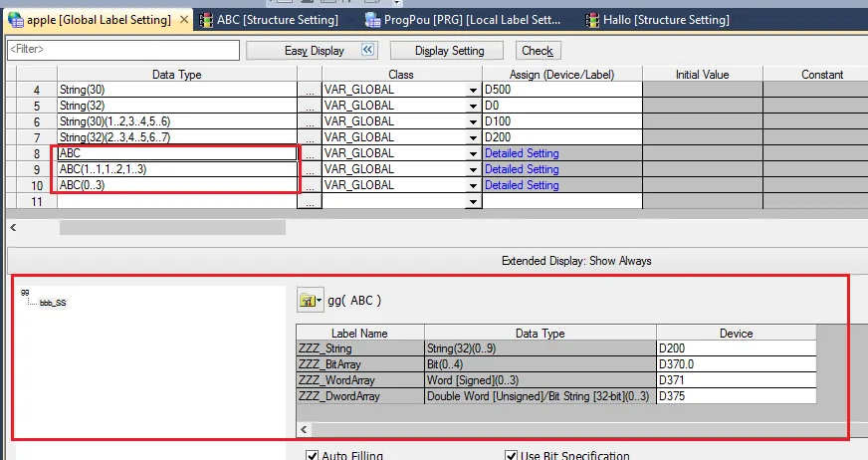Toggle the Auto Filling checkbox

pos(312,455)
